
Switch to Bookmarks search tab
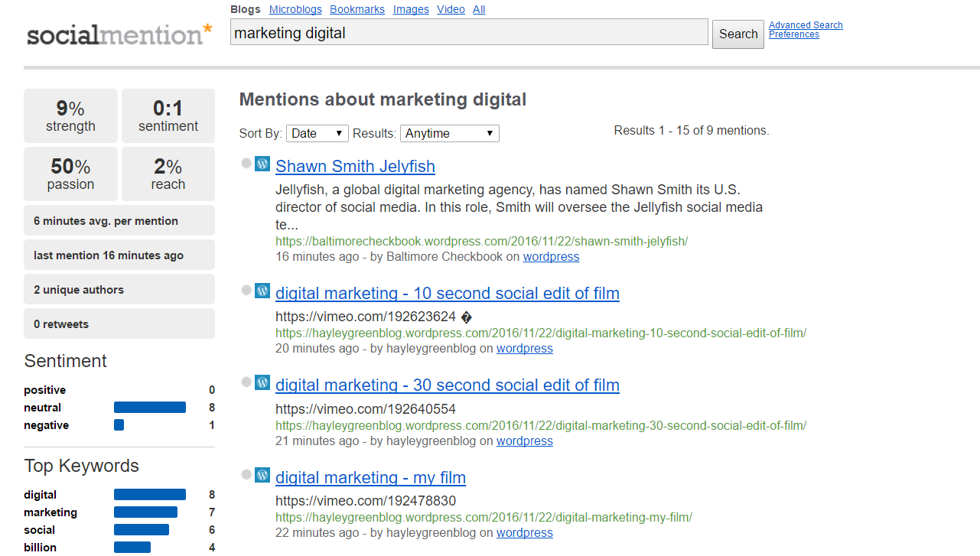point(357,9)
